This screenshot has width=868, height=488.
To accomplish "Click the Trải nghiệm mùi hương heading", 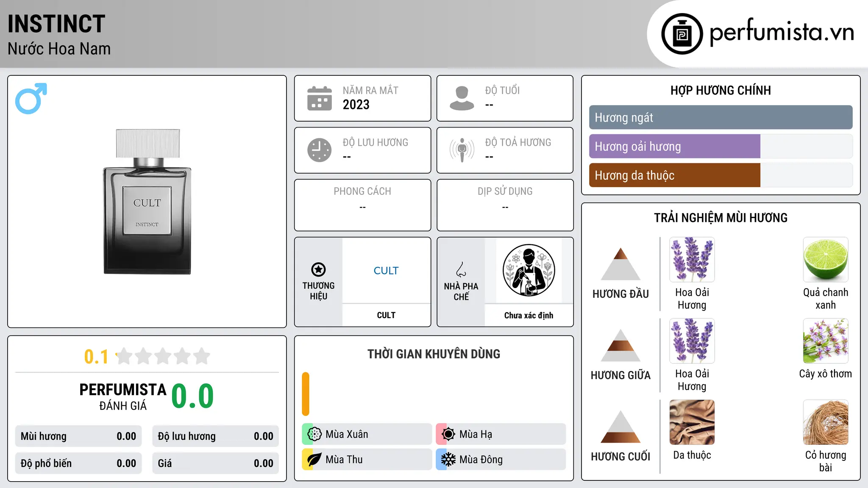I will [721, 218].
